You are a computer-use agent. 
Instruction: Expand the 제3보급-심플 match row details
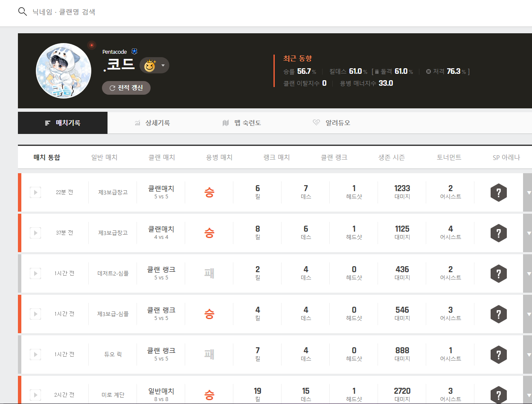pos(528,314)
